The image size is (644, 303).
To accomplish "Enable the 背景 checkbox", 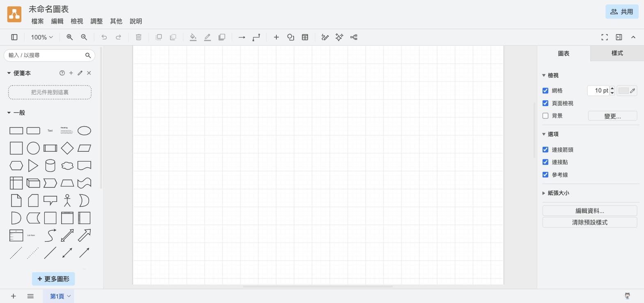I will 545,116.
